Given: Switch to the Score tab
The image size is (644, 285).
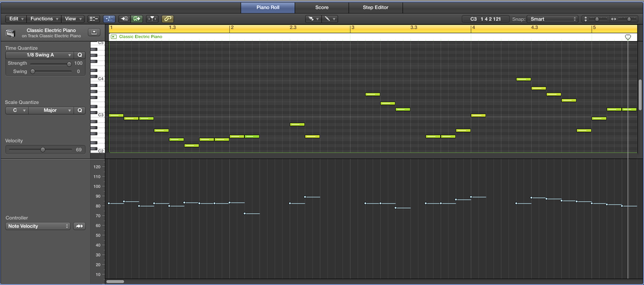Looking at the screenshot, I should click(x=321, y=8).
